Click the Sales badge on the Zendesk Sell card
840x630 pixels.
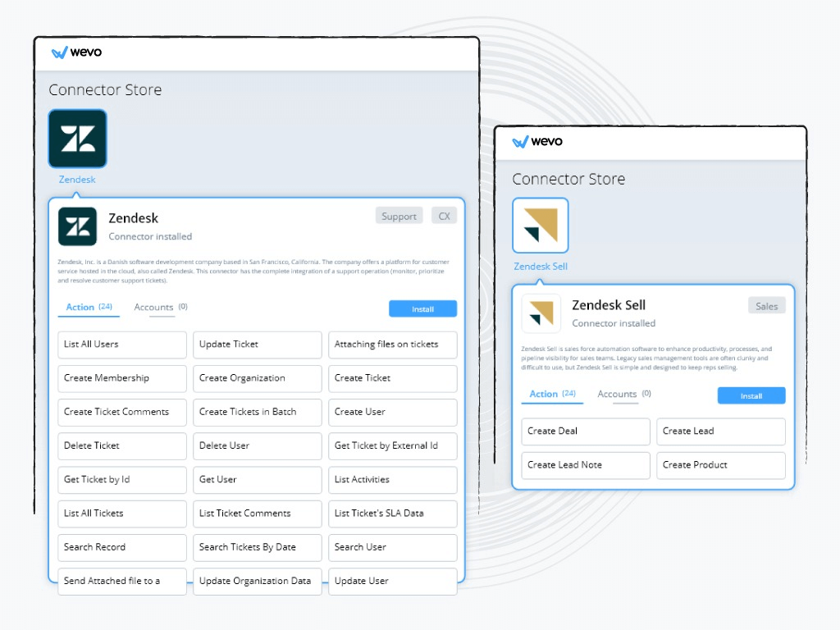(766, 304)
